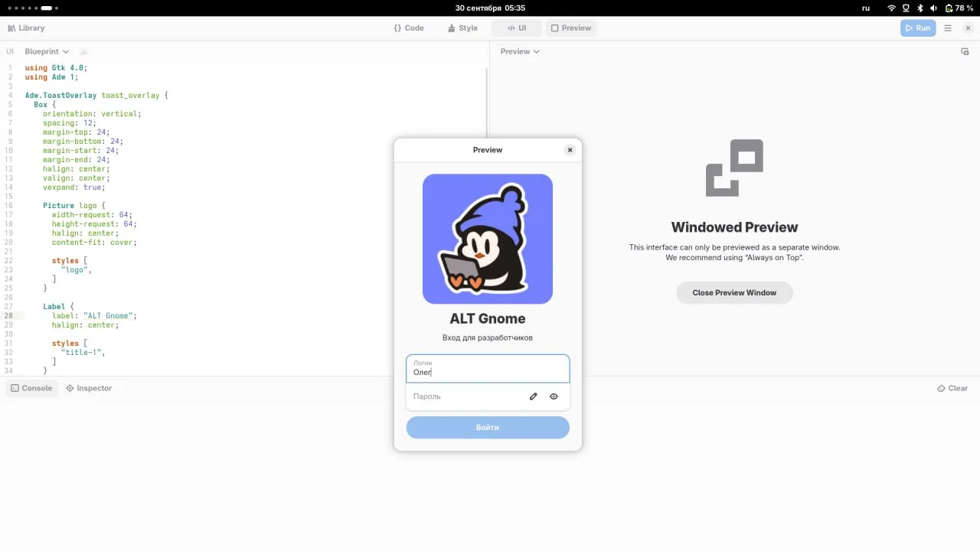Click the screenshot icon in preview pane
980x551 pixels.
click(x=965, y=51)
